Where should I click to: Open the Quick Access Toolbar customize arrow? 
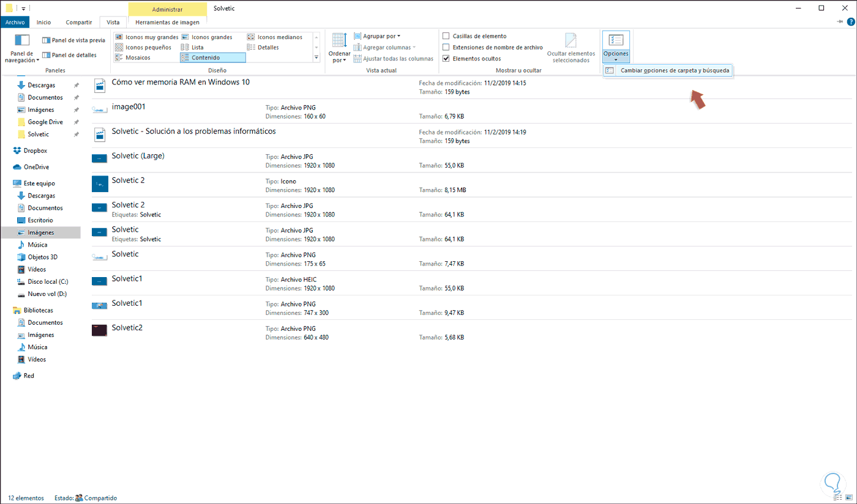pos(23,9)
